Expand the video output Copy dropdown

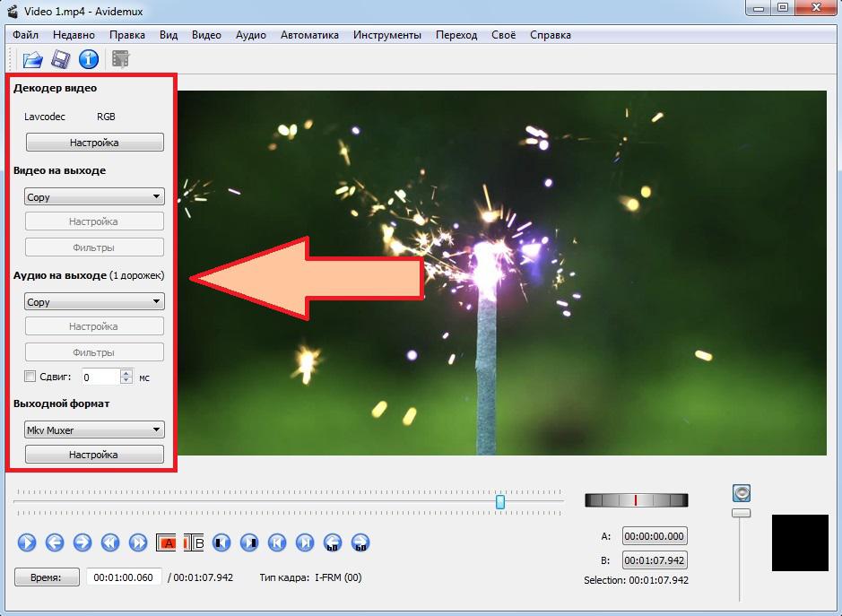94,196
